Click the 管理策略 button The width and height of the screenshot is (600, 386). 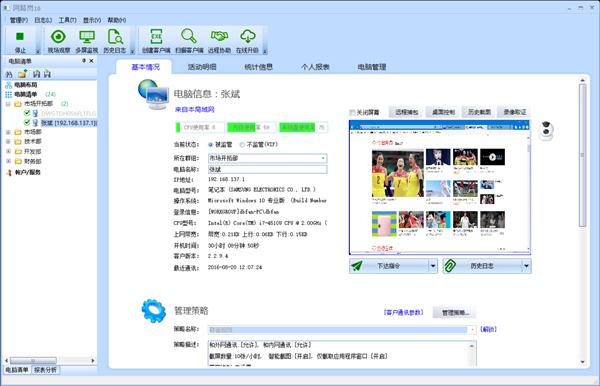pyautogui.click(x=455, y=313)
